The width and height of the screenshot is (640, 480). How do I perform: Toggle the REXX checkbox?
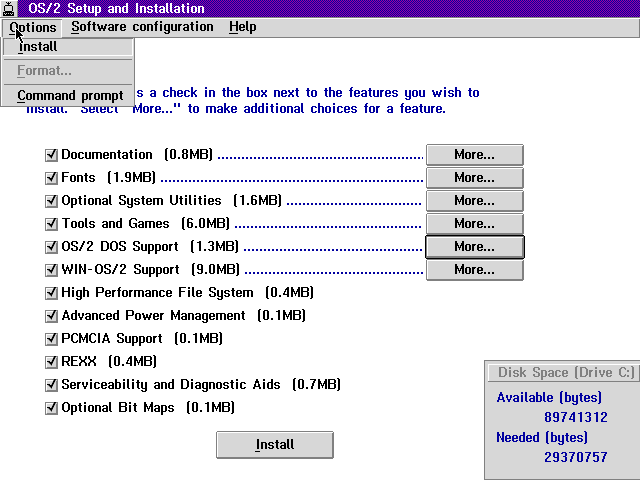click(51, 362)
